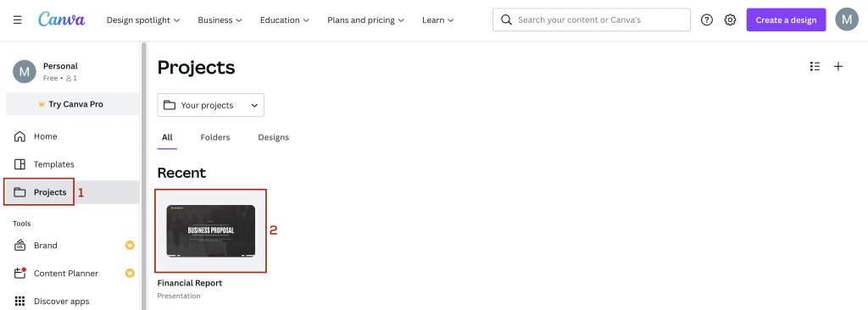This screenshot has width=868, height=310.
Task: Open the help question mark icon
Action: click(x=707, y=20)
